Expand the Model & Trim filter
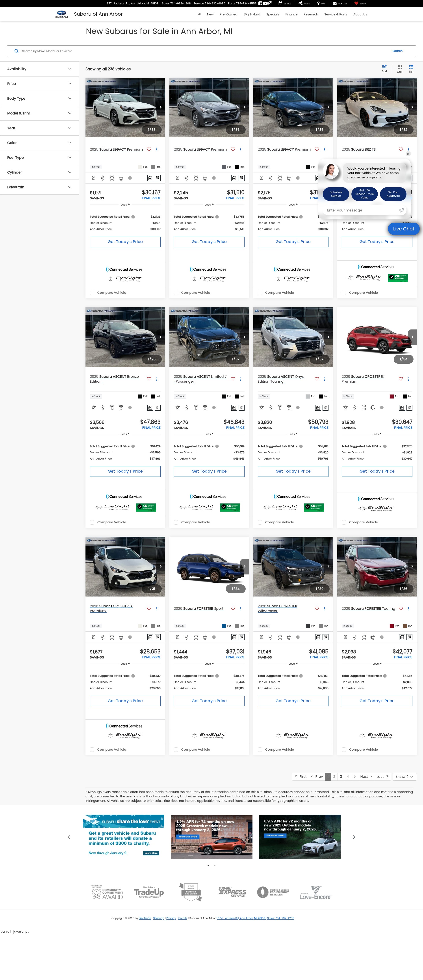This screenshot has height=980, width=423. tap(39, 113)
